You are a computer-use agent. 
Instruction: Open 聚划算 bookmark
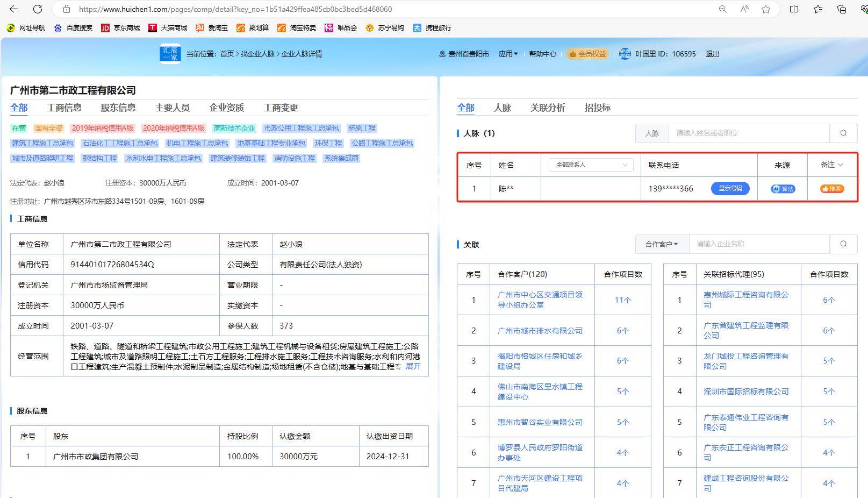pos(253,28)
